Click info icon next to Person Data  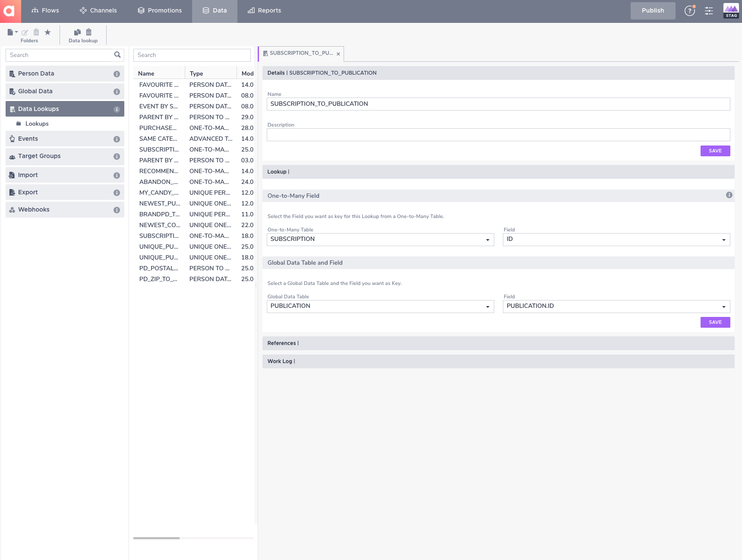117,74
